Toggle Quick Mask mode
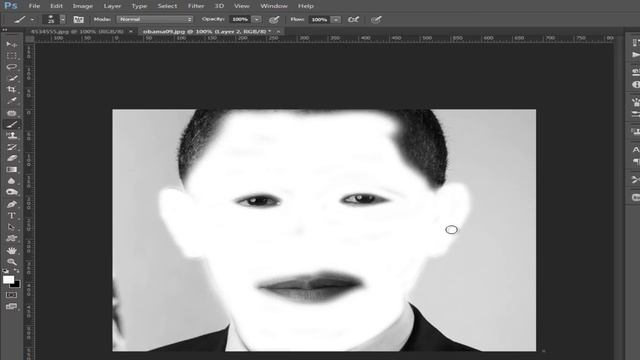The height and width of the screenshot is (360, 640). (11, 295)
